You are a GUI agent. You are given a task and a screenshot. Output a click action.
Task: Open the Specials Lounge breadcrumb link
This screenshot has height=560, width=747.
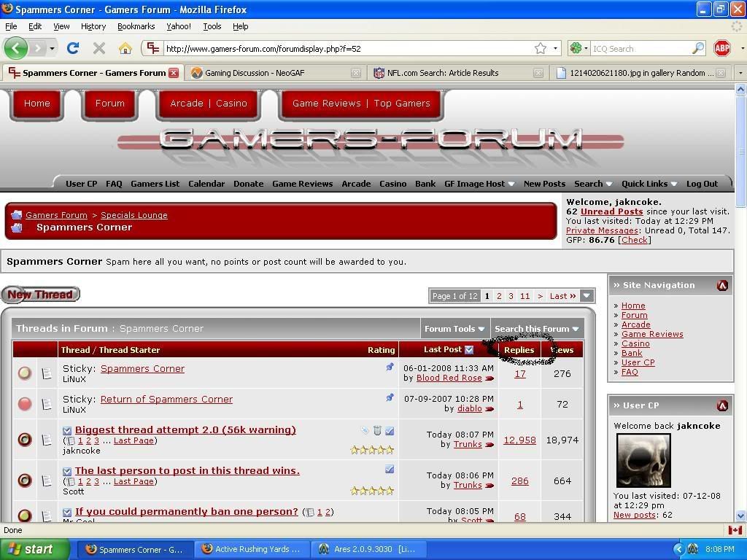click(x=134, y=215)
